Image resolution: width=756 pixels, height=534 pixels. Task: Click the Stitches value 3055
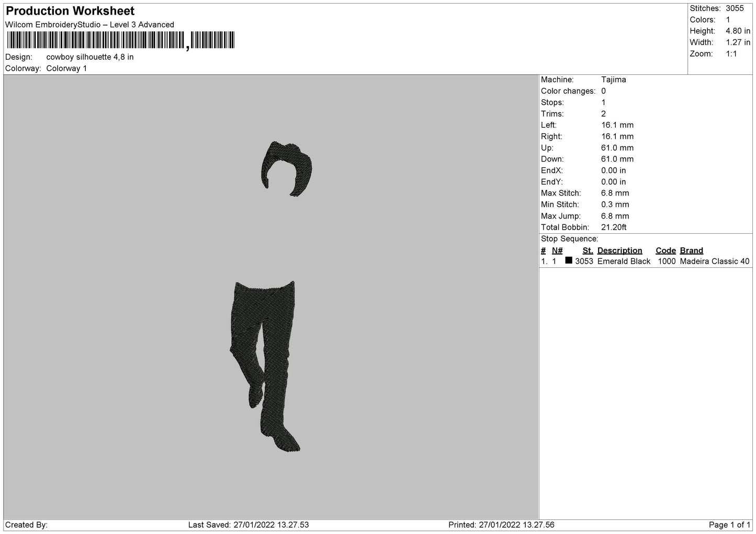[735, 8]
